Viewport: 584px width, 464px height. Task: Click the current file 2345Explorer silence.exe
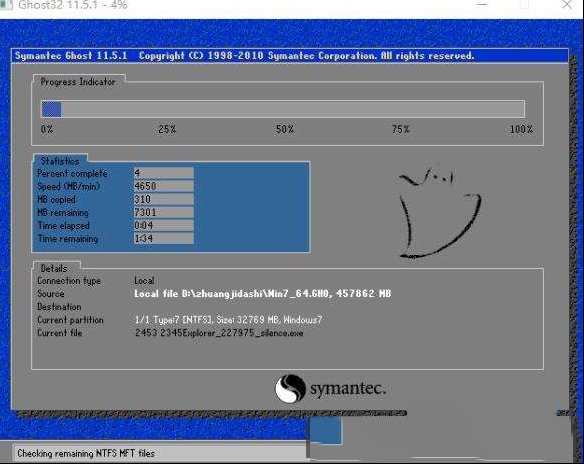(219, 333)
